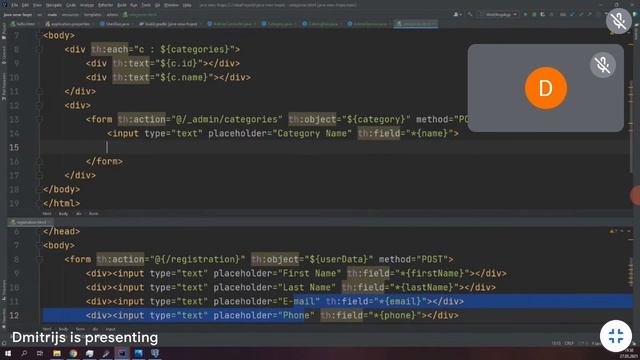Open pgAdmin elephant icon on the taskbar
This screenshot has height=360, width=640.
click(x=155, y=353)
